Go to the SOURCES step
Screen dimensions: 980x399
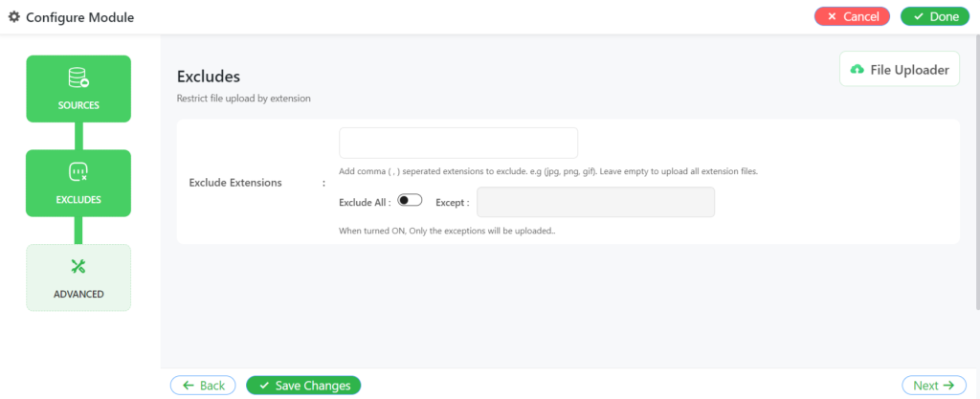78,89
